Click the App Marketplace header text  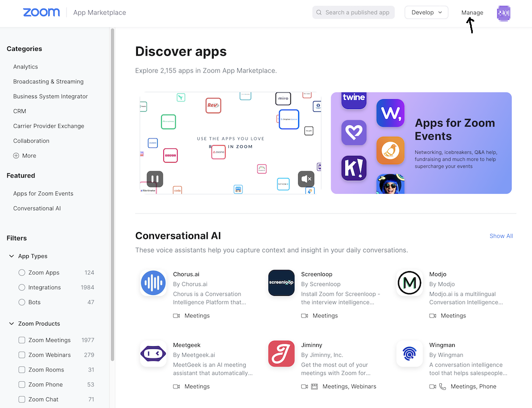point(99,12)
